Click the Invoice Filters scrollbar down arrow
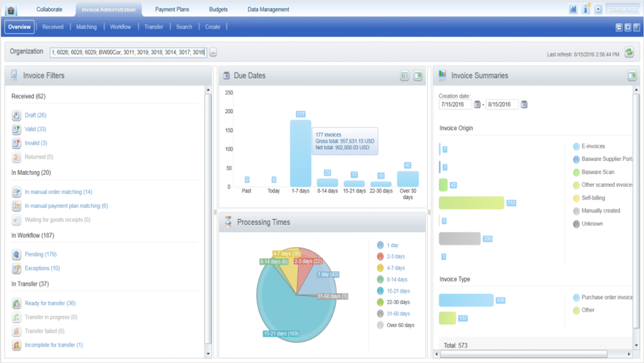The height and width of the screenshot is (363, 644). (208, 354)
